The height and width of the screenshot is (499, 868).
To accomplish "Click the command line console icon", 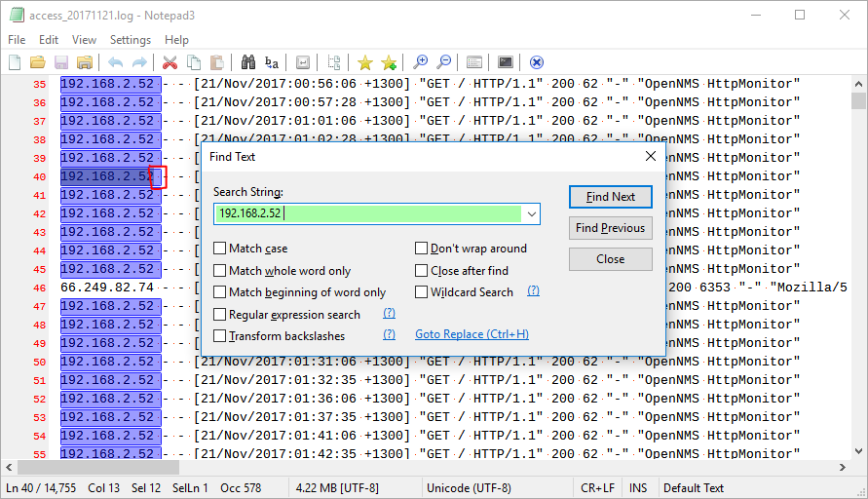I will (x=506, y=62).
